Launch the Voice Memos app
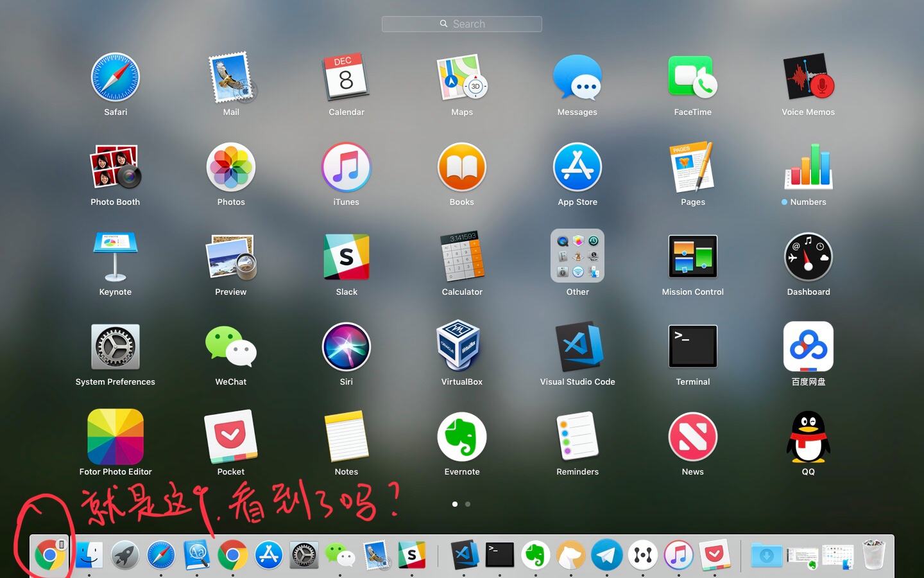The height and width of the screenshot is (578, 924). point(808,78)
